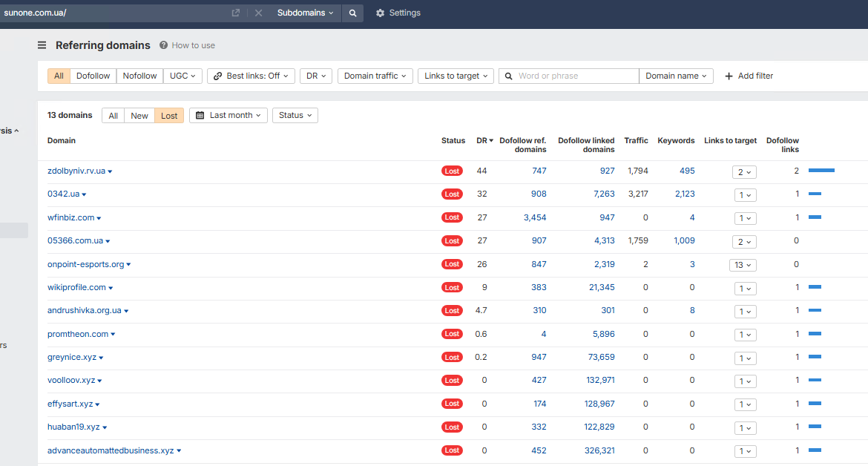
Task: Open the caret menu beside effysart.xyz
Action: point(97,404)
